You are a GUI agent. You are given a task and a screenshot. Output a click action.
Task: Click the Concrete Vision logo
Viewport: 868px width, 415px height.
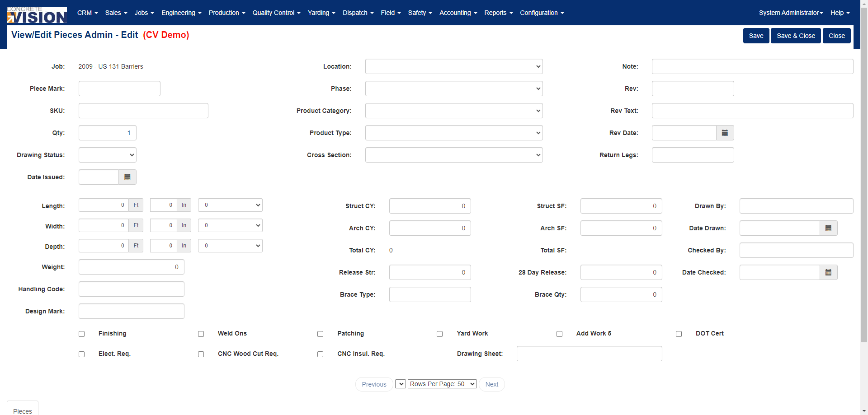37,15
